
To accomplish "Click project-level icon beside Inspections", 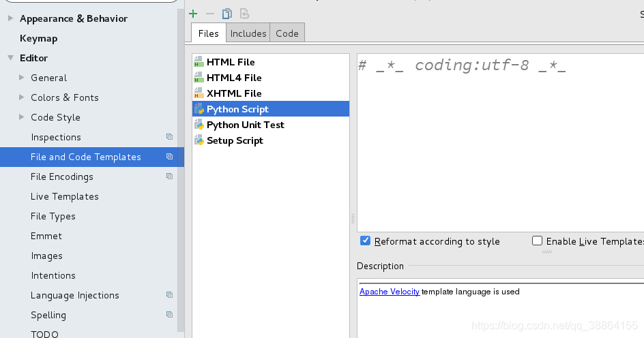I will (x=169, y=136).
